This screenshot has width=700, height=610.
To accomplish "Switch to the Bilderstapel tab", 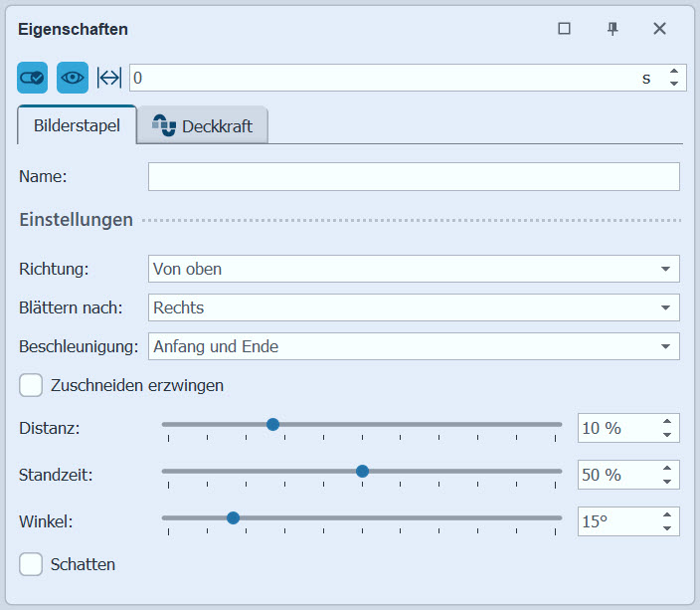I will pos(77,126).
